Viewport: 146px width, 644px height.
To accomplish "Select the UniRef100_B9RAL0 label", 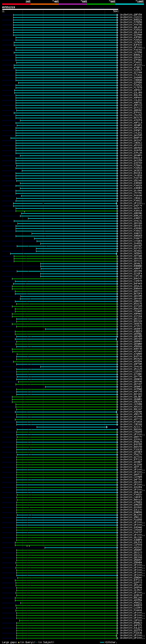I will click(131, 55).
